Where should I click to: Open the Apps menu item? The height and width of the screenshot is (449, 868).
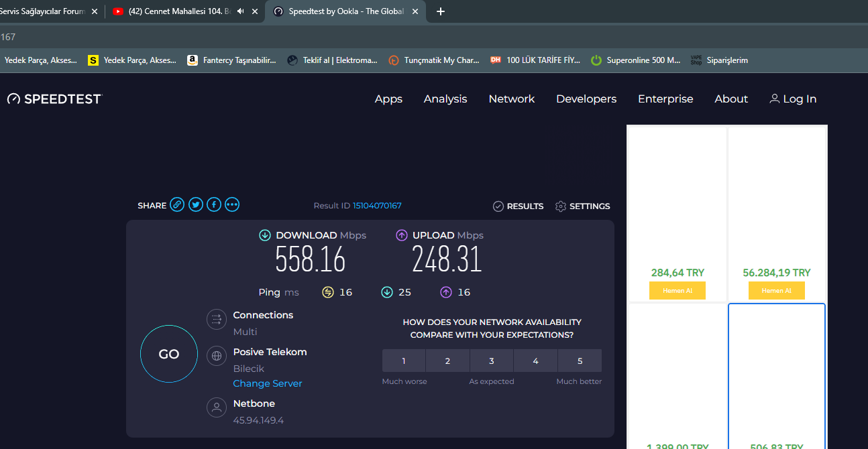[388, 99]
